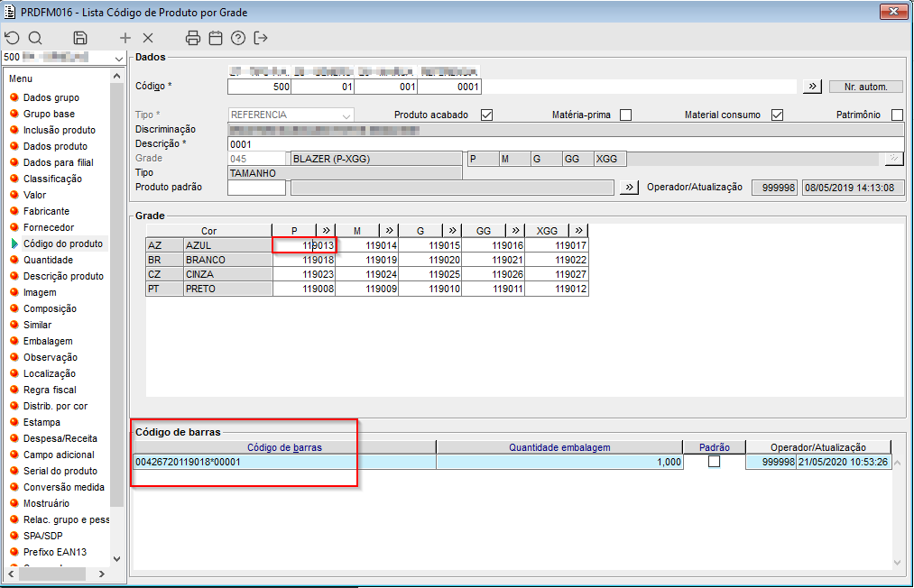
Task: Open Prefixo EAN13 menu entry
Action: [55, 552]
